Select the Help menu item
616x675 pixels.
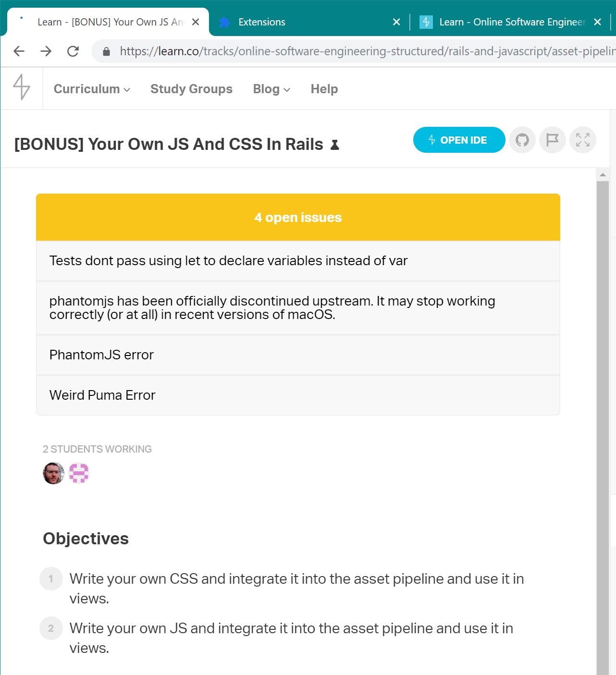[324, 89]
